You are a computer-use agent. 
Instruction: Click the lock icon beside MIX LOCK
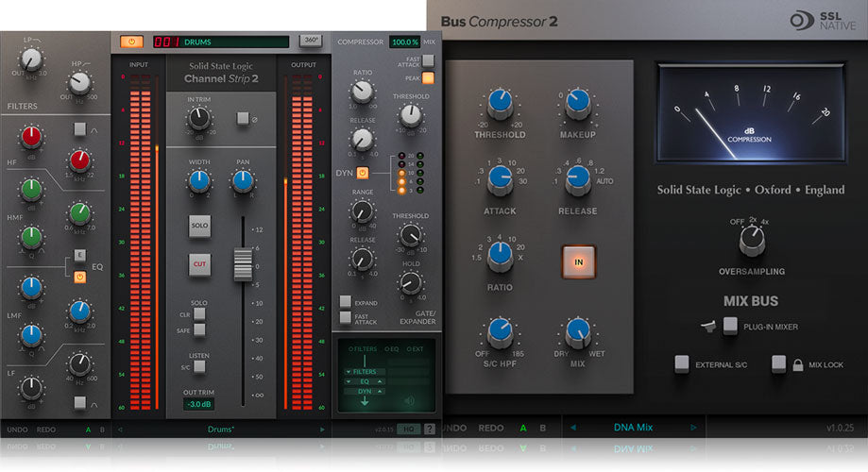click(798, 364)
